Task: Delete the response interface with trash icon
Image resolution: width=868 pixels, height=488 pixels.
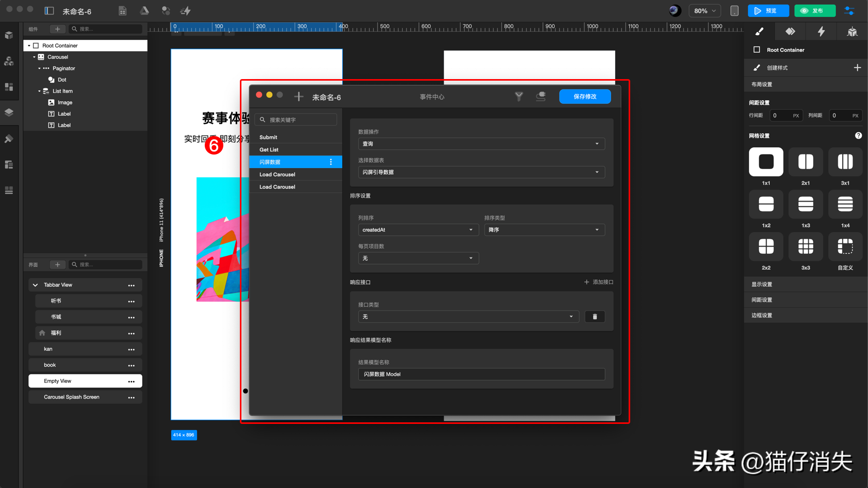Action: point(595,316)
